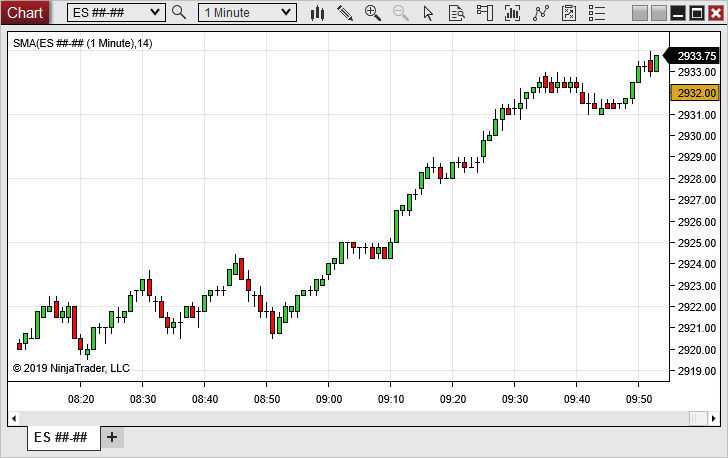
Task: Click the orange 2932.00 price marker
Action: (x=696, y=92)
